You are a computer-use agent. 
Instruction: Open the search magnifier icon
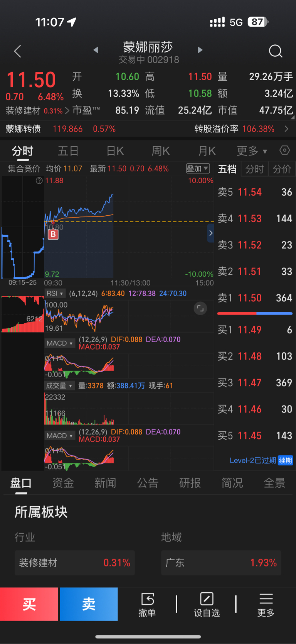point(276,51)
